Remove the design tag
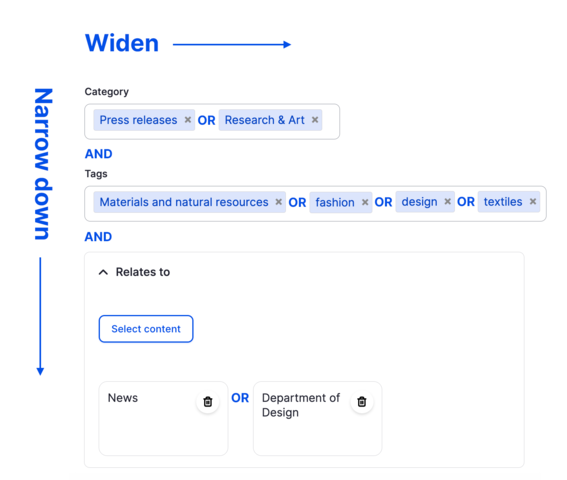 [x=447, y=201]
